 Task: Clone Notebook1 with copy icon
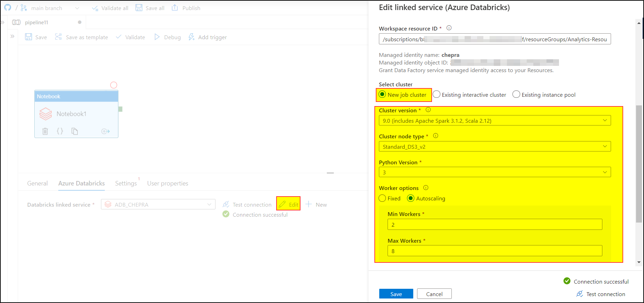coord(75,131)
